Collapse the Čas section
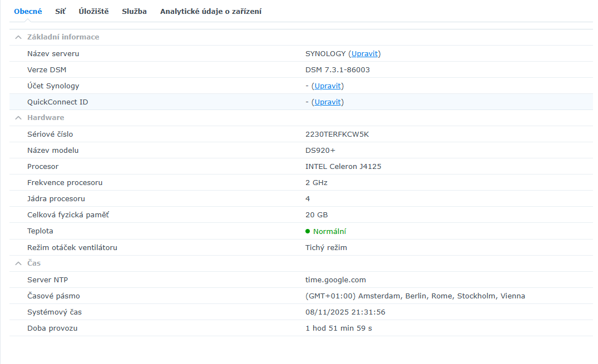Screen dimensions: 598x364 click(x=19, y=263)
